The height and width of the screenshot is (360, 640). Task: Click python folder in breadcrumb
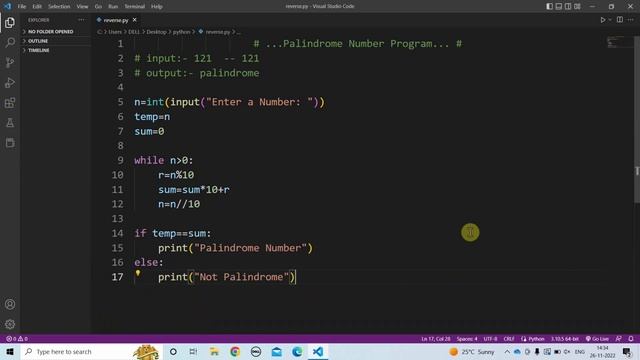pyautogui.click(x=181, y=31)
